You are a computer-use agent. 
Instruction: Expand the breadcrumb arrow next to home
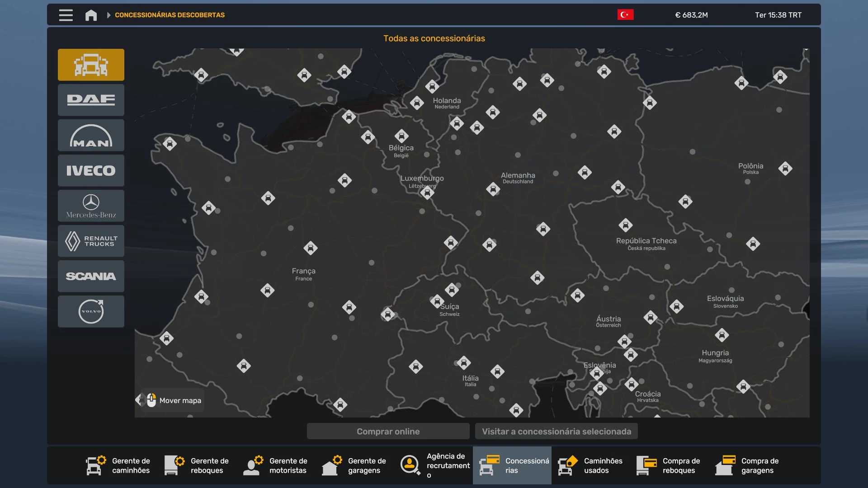click(x=108, y=15)
